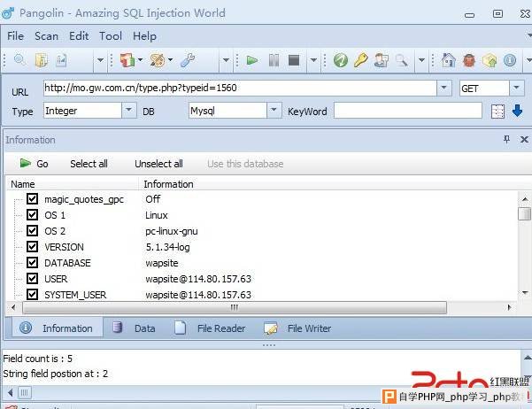Screen dimensions: 532x409
Task: Uncheck the SYSTEM_USER checkbox
Action: tap(32, 294)
